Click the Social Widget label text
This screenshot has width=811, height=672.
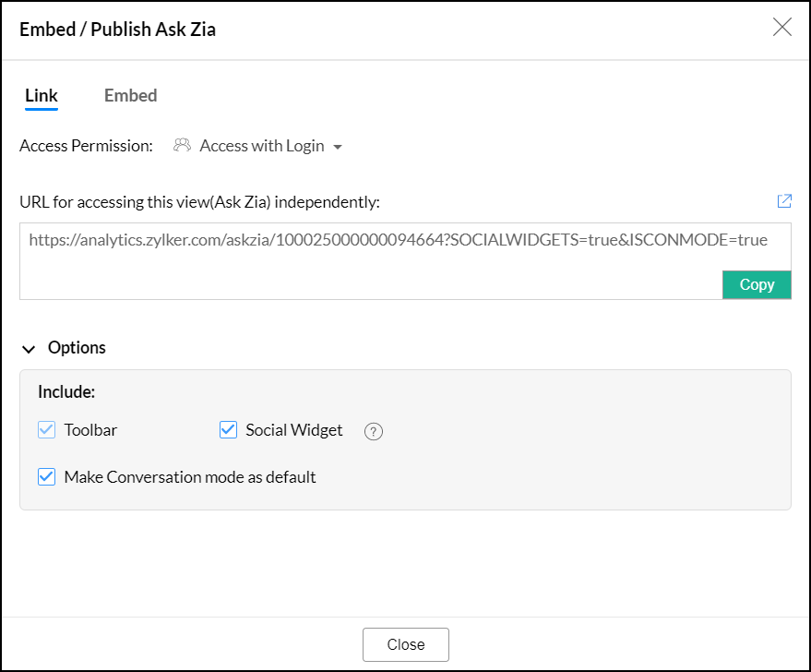point(293,430)
